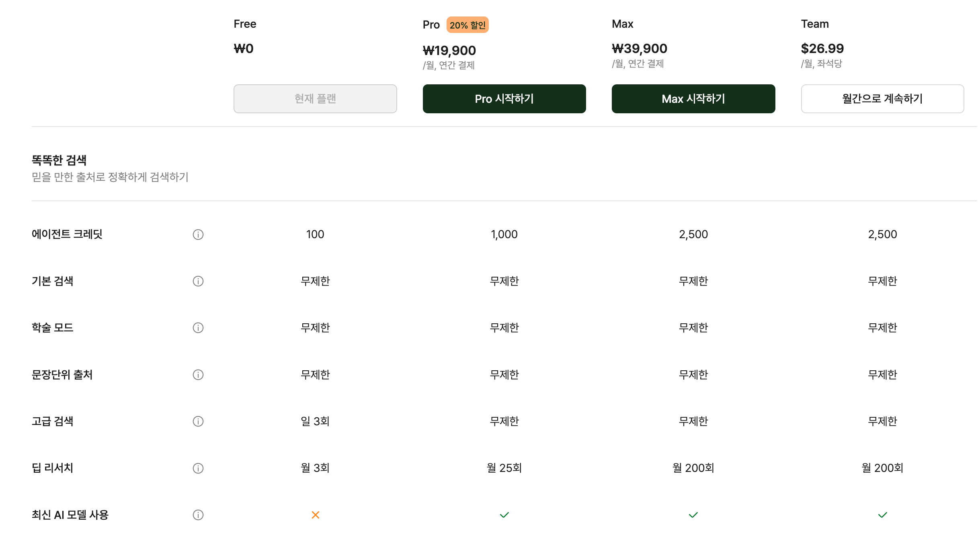Viewport: 980px width, 539px height.
Task: Click green checkmark under Team column
Action: pos(883,515)
